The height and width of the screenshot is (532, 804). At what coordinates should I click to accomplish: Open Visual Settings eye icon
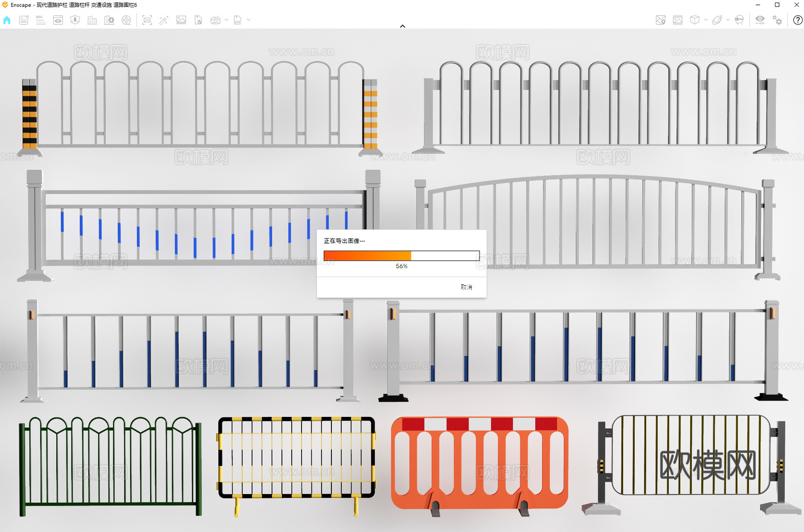pos(760,20)
